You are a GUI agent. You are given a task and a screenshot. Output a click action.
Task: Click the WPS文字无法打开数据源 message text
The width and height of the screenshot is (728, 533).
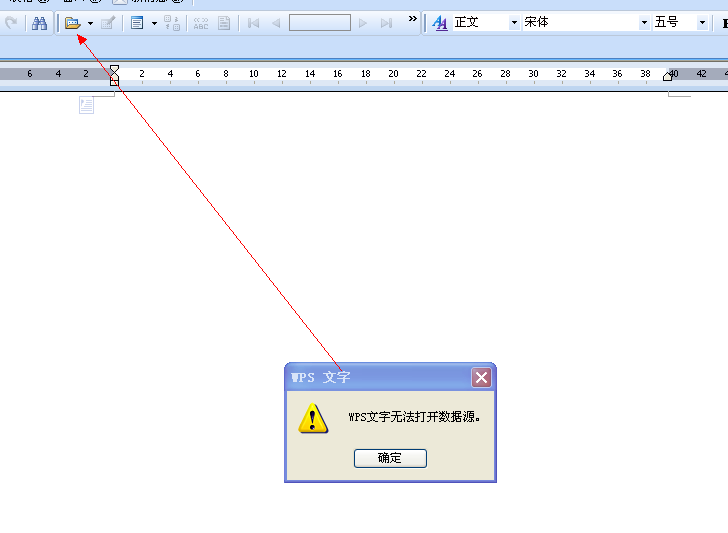[414, 416]
